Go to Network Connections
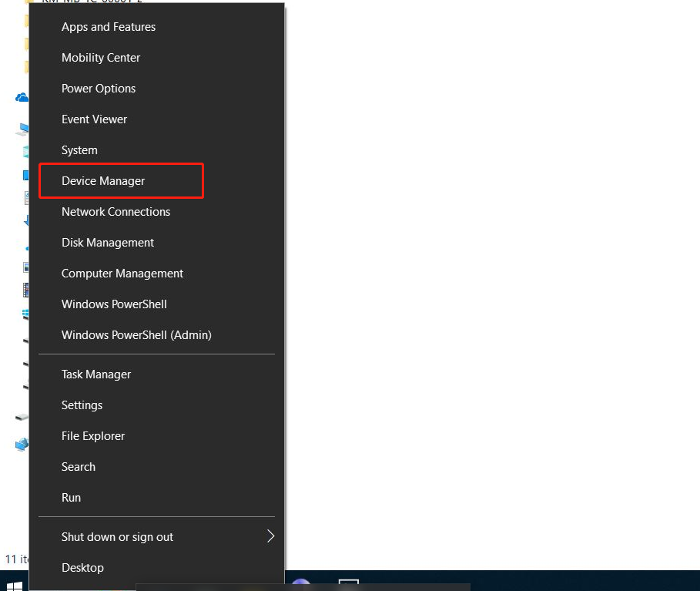The height and width of the screenshot is (591, 700). click(x=116, y=212)
